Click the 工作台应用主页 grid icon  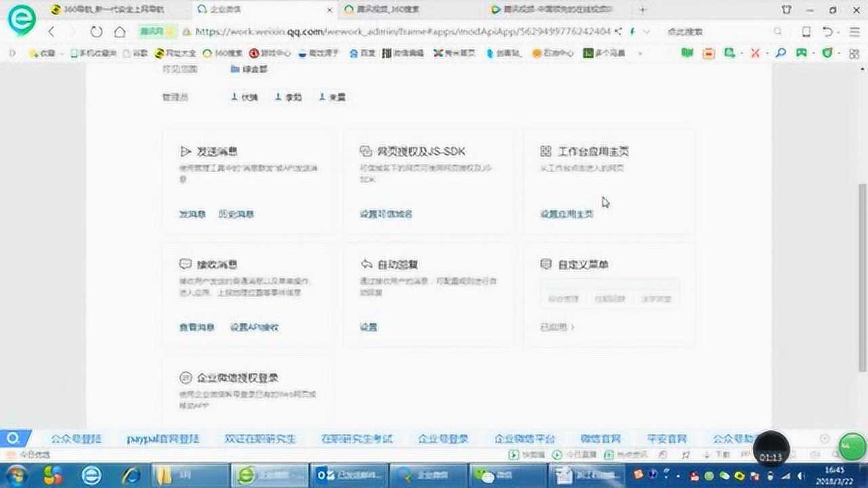click(x=546, y=152)
